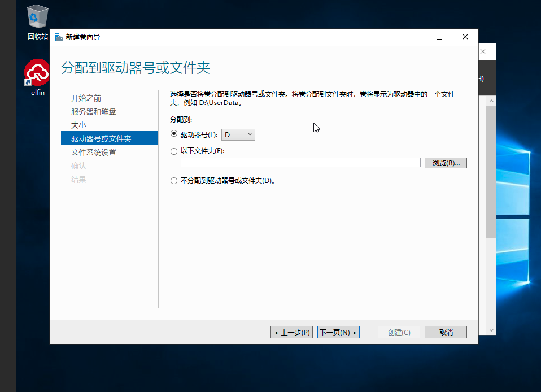Click the background window's scroll down arrow
This screenshot has width=541, height=392.
coord(491,330)
